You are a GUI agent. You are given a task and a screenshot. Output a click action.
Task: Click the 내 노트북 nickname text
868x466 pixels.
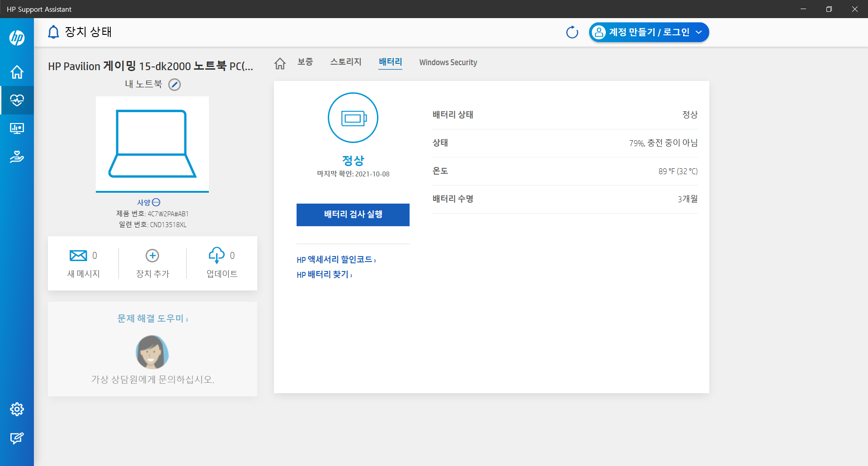[143, 84]
